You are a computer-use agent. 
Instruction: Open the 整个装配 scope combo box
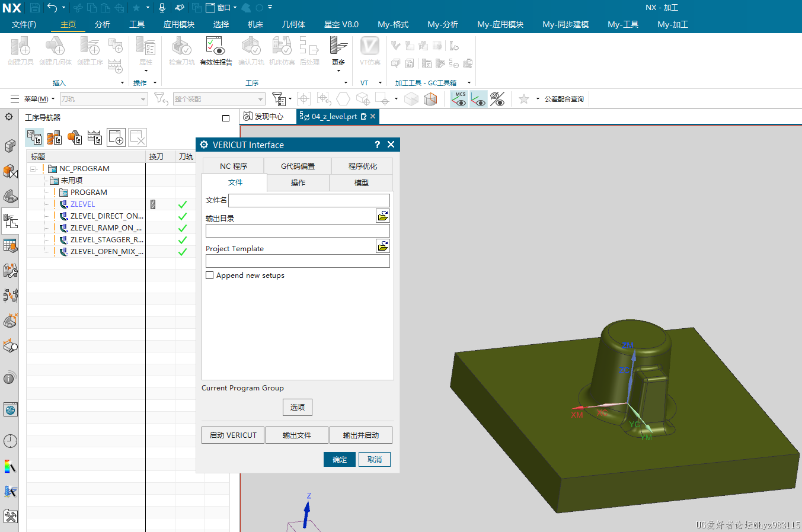point(219,99)
